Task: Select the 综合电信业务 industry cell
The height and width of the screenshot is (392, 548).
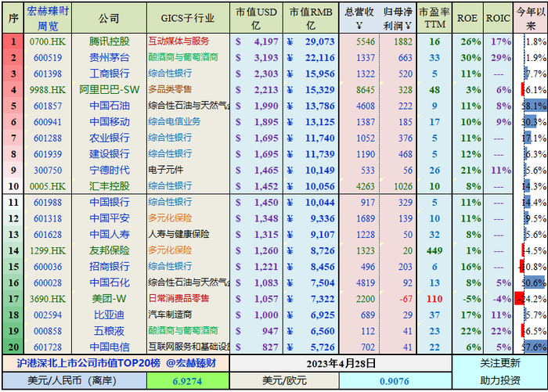Action: (x=188, y=122)
